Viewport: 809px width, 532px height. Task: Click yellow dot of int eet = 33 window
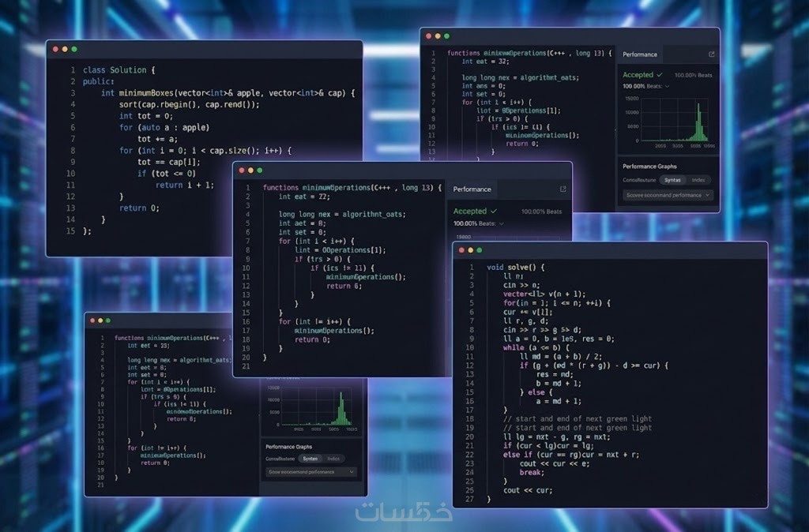coord(100,320)
